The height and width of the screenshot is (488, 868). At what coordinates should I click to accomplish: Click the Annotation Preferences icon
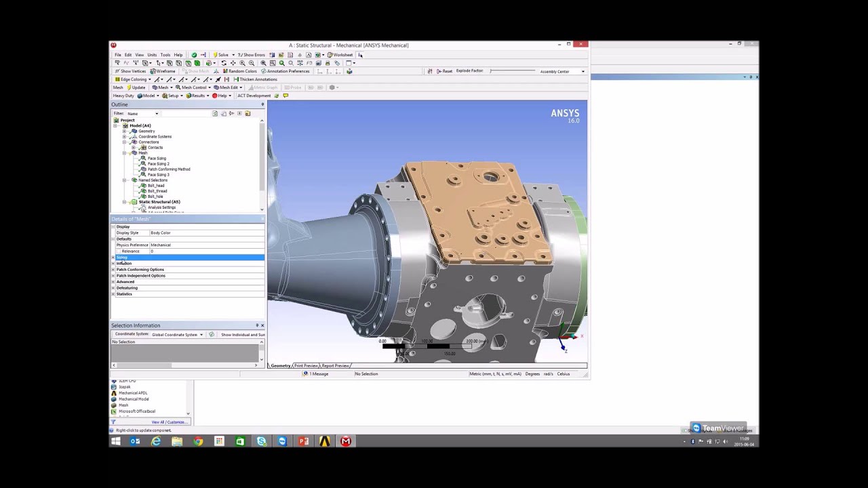pos(263,71)
